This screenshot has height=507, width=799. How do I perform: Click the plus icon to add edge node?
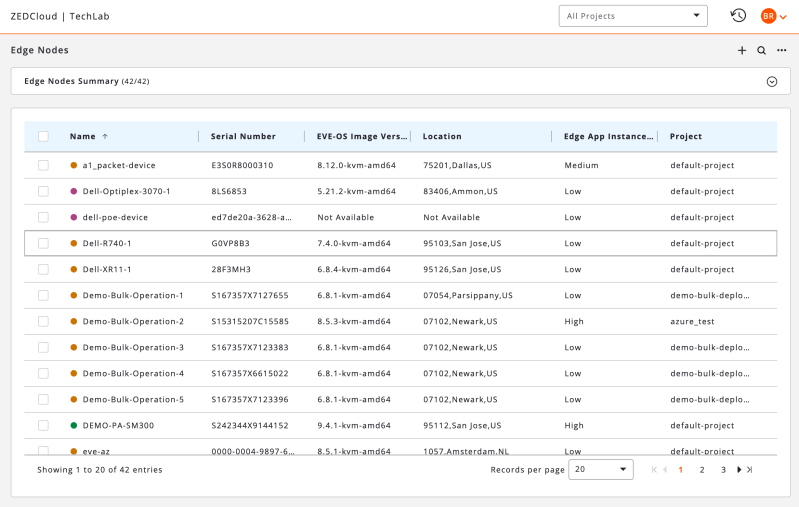(742, 50)
